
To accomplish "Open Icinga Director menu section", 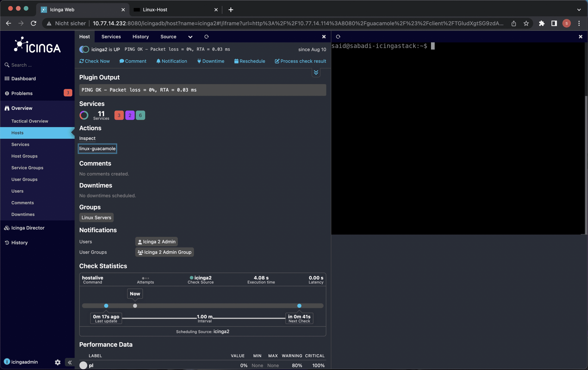I will coord(28,228).
